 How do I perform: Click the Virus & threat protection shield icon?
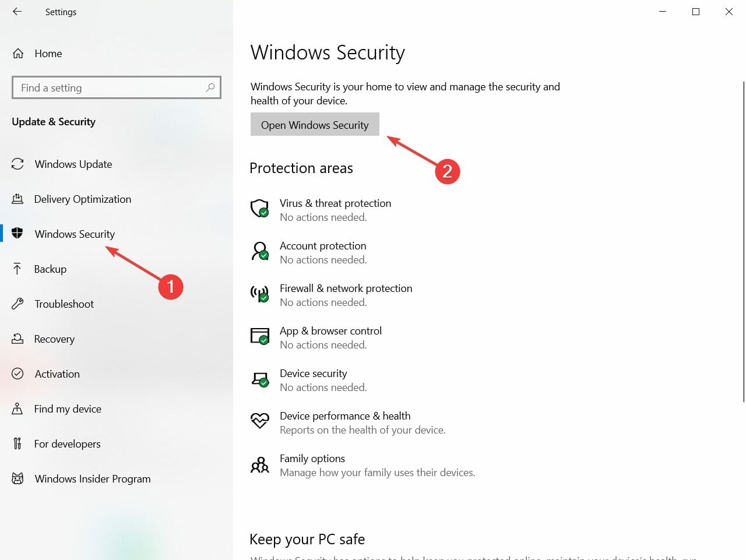260,208
